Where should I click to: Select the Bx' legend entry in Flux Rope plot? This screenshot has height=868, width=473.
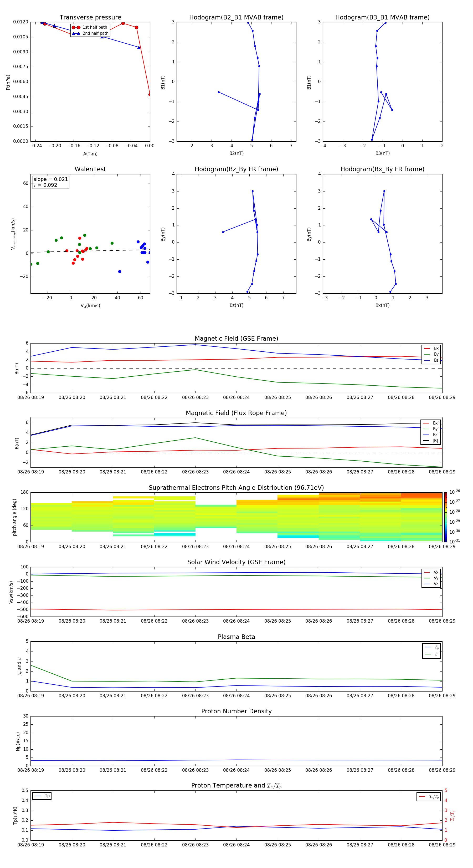(x=431, y=423)
